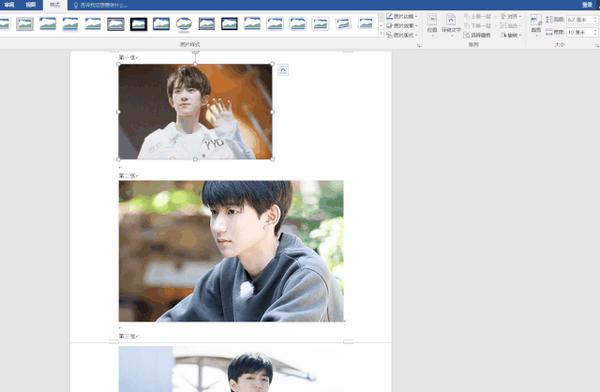Image resolution: width=600 pixels, height=392 pixels.
Task: Switch to the Review tab
Action: pos(9,5)
